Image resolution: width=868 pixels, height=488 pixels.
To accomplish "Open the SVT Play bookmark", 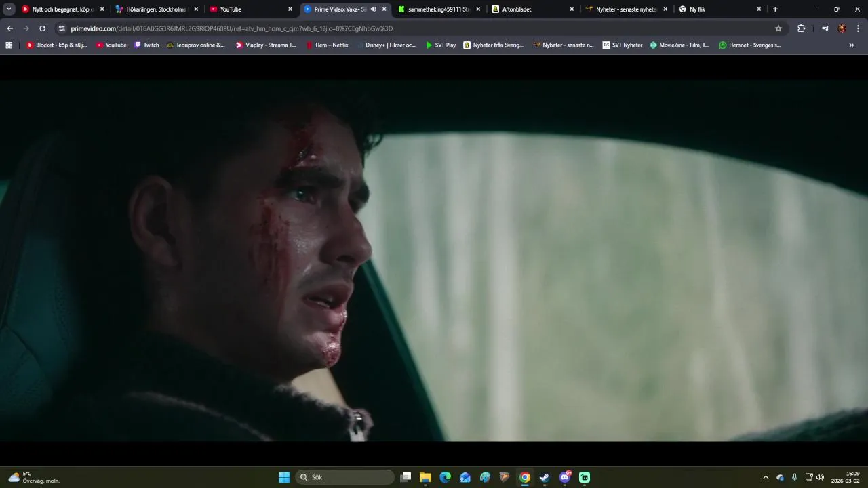I will (440, 45).
